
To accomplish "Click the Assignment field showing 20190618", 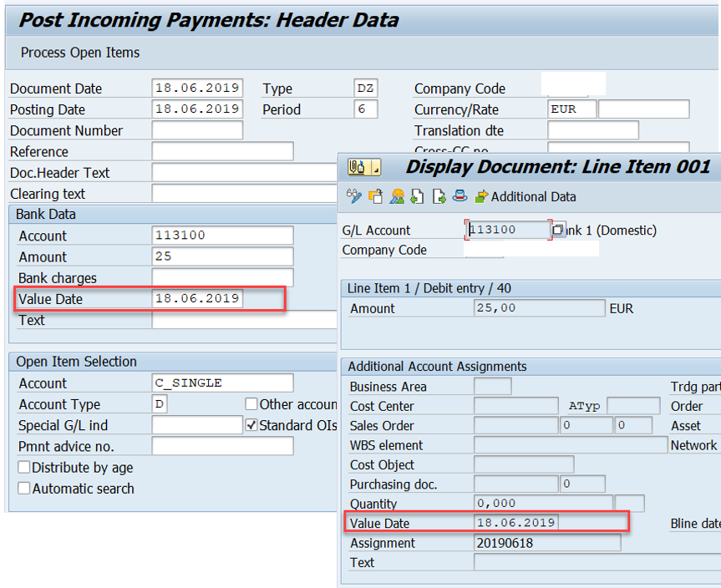I will point(547,543).
